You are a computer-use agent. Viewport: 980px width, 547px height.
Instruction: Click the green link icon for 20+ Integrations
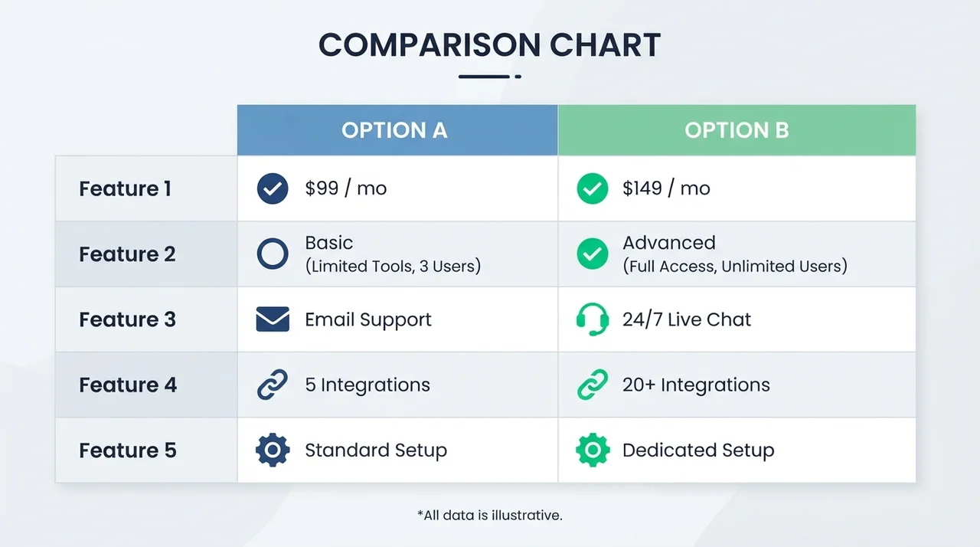[592, 385]
